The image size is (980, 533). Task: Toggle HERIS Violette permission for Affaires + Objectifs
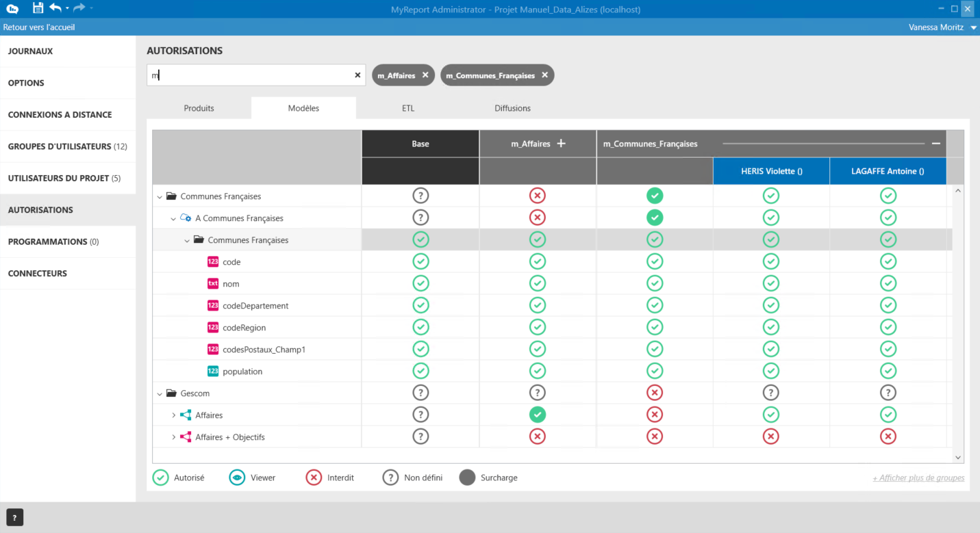tap(771, 437)
